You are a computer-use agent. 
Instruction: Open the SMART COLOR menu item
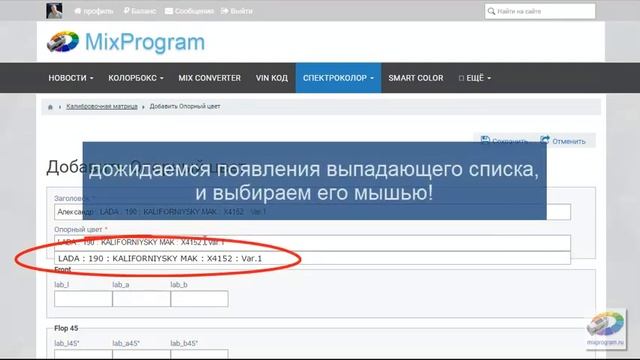pos(416,78)
